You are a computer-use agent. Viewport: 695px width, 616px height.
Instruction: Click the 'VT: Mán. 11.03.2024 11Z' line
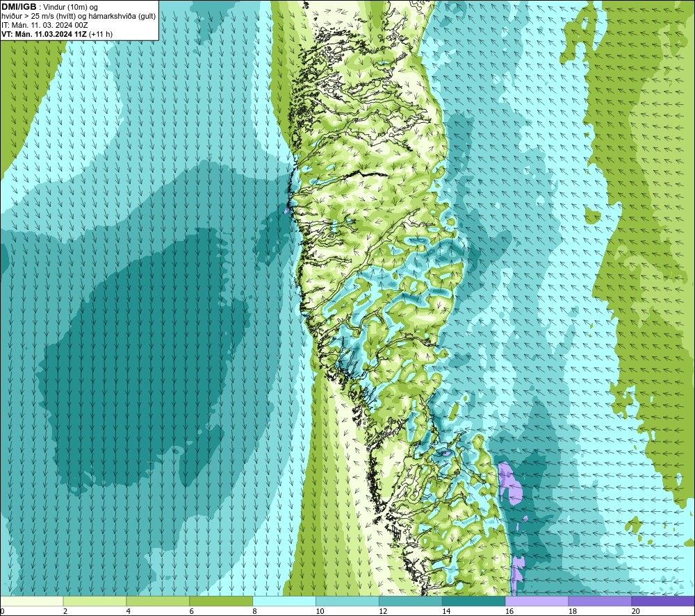tap(44, 34)
